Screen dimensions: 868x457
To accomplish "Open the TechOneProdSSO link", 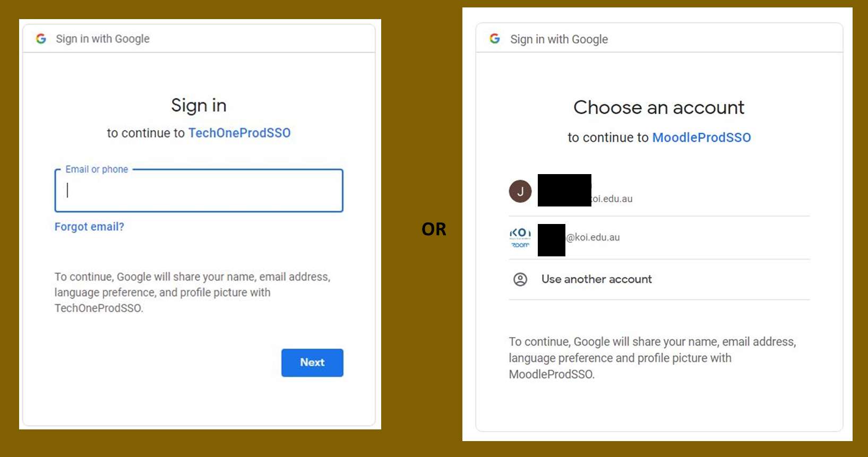I will 239,133.
